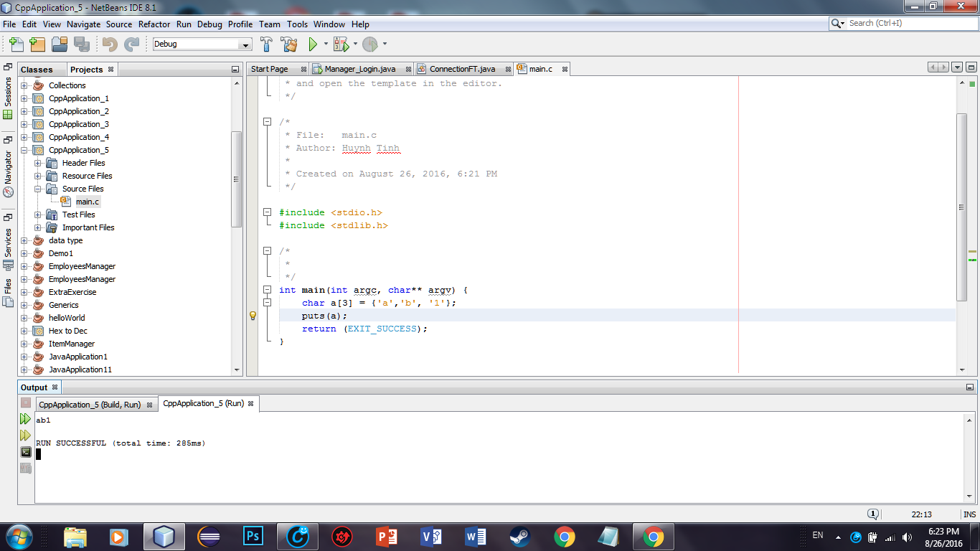Collapse the file header comment fold
980x551 pixels.
pos(267,122)
